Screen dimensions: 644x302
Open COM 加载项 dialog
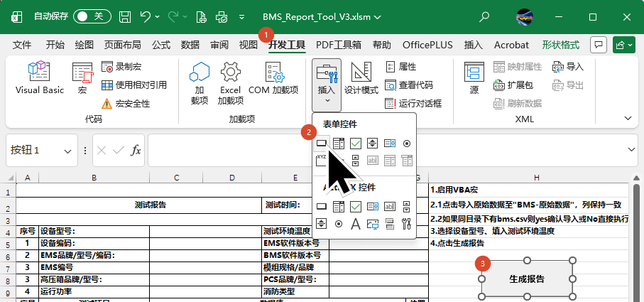(273, 78)
